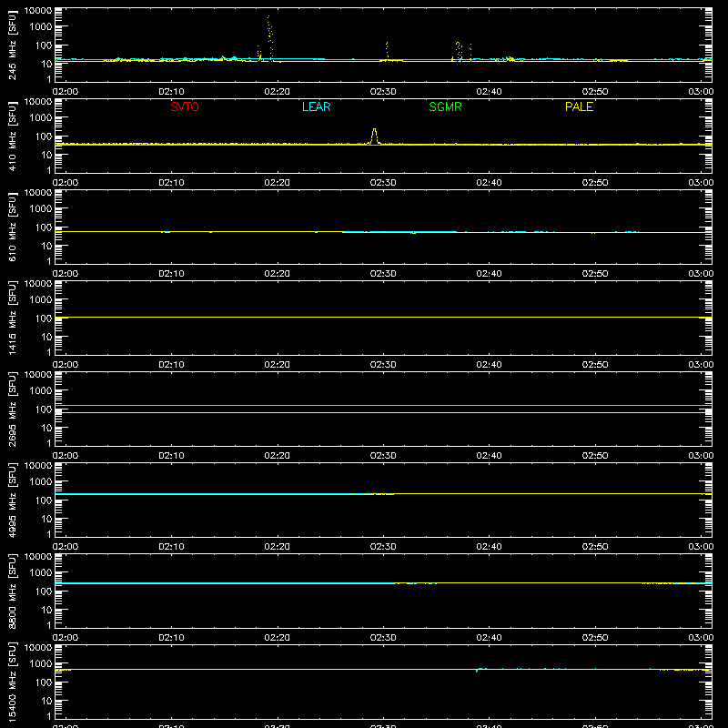This screenshot has width=728, height=728.
Task: Click the 245 MHz [SFU] axis title
Action: (x=12, y=45)
